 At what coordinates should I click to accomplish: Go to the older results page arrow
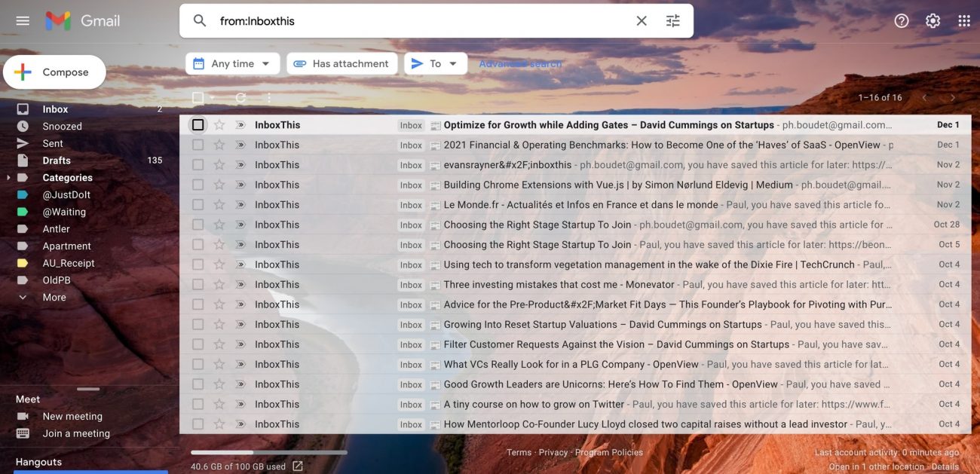953,98
